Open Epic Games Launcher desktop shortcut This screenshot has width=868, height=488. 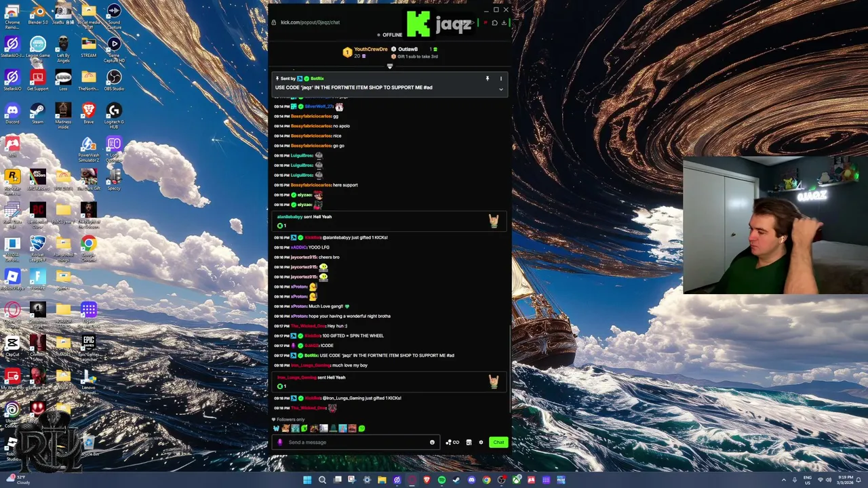tap(88, 347)
